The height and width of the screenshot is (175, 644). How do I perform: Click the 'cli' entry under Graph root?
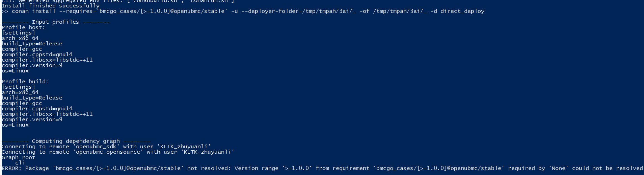click(20, 163)
